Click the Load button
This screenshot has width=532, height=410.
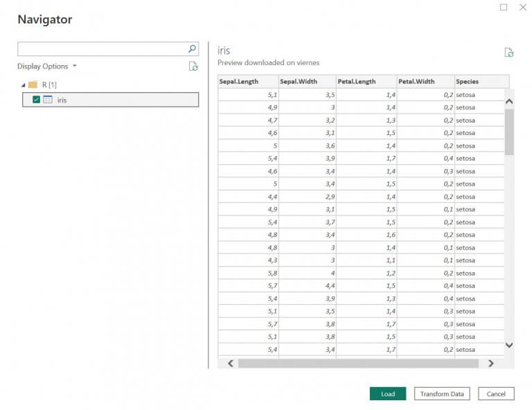coord(388,394)
